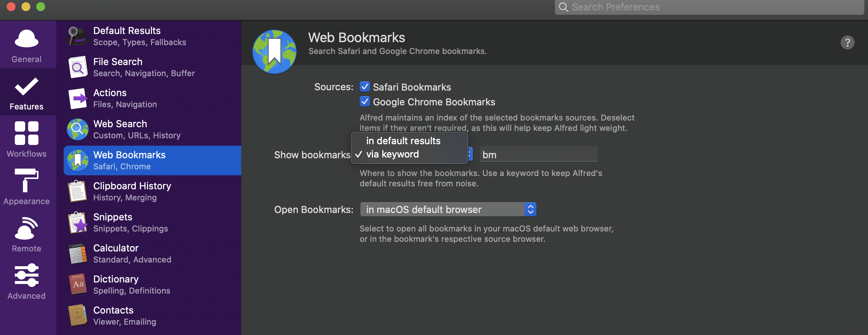Select the Calculator feature icon
This screenshot has width=868, height=335.
coord(78,254)
